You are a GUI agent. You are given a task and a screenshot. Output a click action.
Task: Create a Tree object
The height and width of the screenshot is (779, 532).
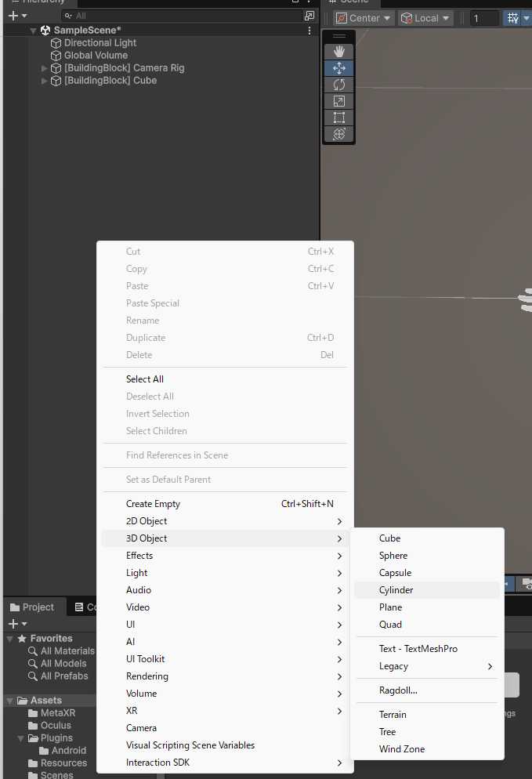coord(427,732)
